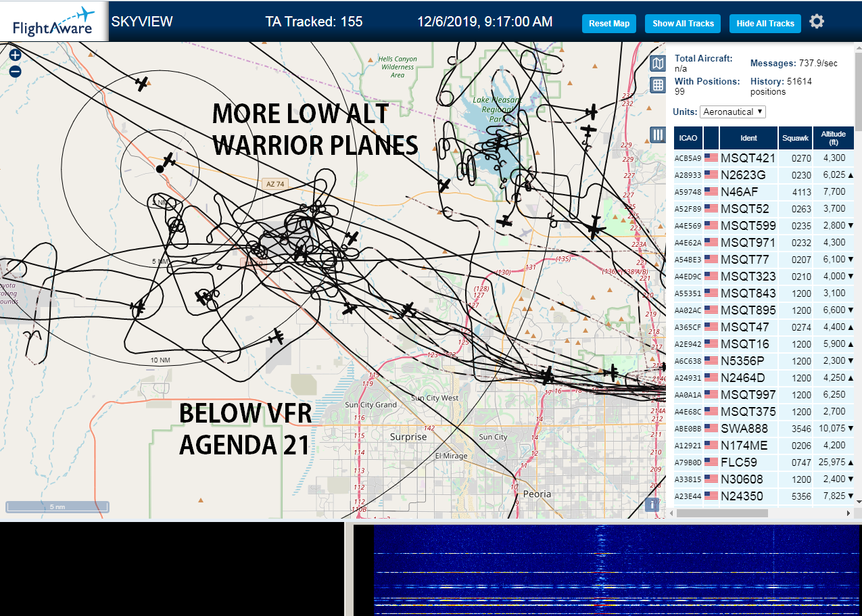
Task: Open the map layer switcher icon
Action: [658, 64]
